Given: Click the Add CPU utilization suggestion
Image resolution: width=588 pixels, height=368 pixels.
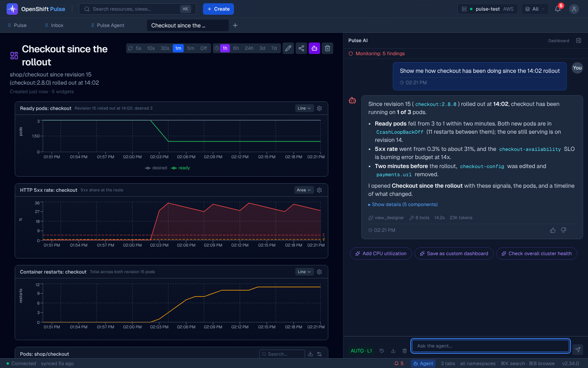Looking at the screenshot, I should tap(381, 254).
